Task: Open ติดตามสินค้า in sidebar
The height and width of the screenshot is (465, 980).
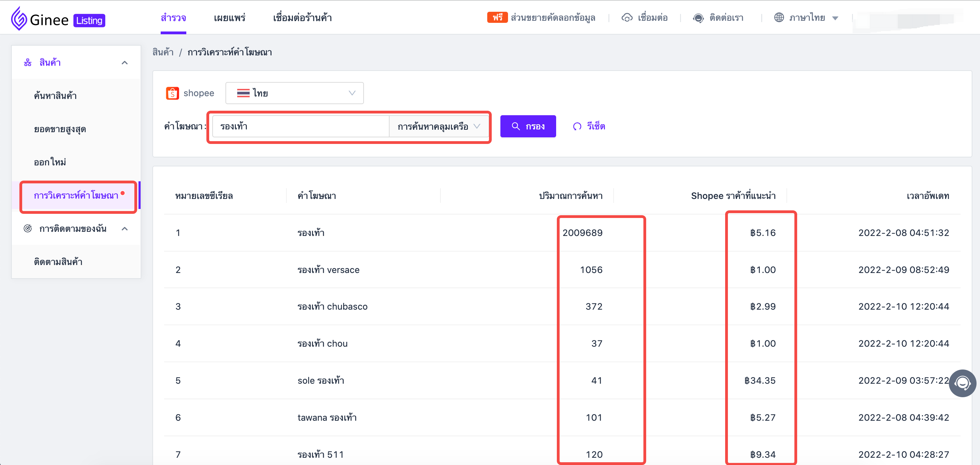Action: [x=58, y=262]
